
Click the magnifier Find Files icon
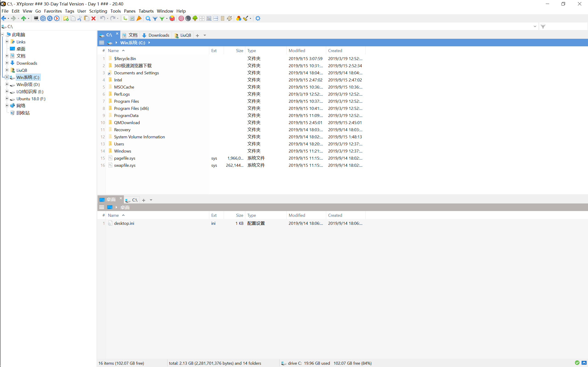[148, 18]
